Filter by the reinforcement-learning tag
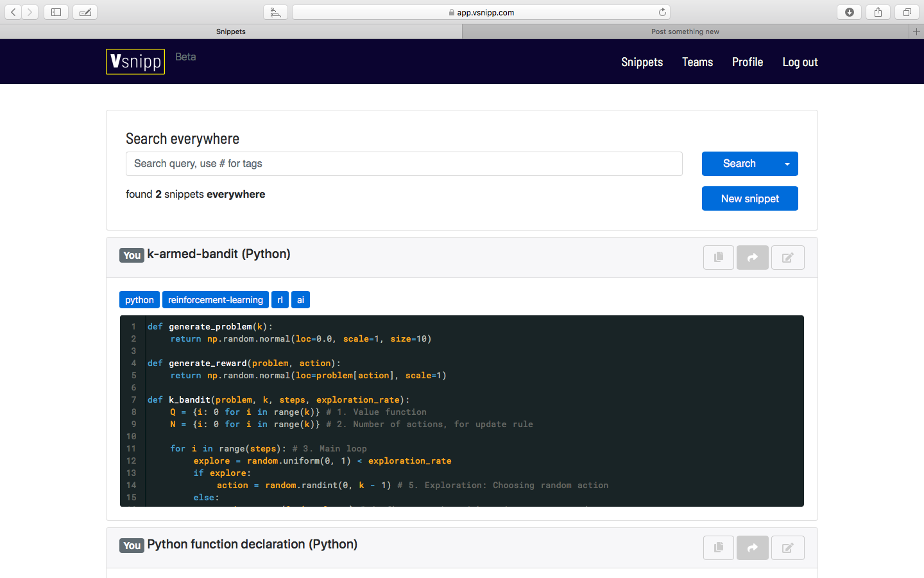This screenshot has height=578, width=924. tap(216, 300)
